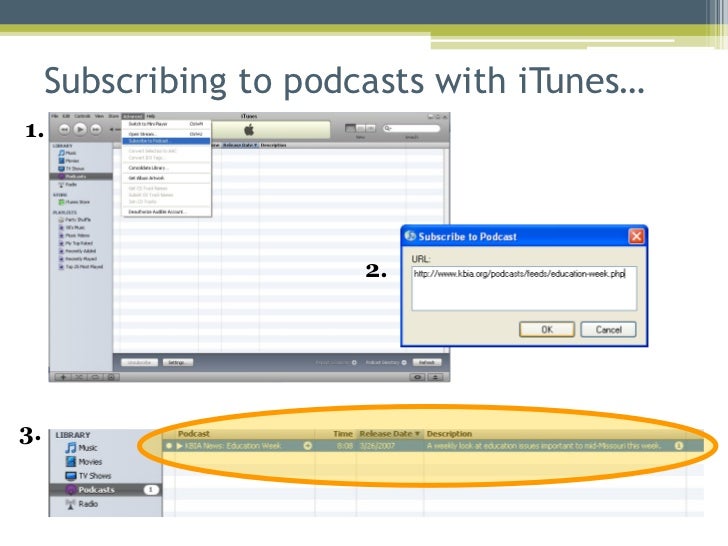
Task: Click the add playlist plus icon
Action: (63, 377)
